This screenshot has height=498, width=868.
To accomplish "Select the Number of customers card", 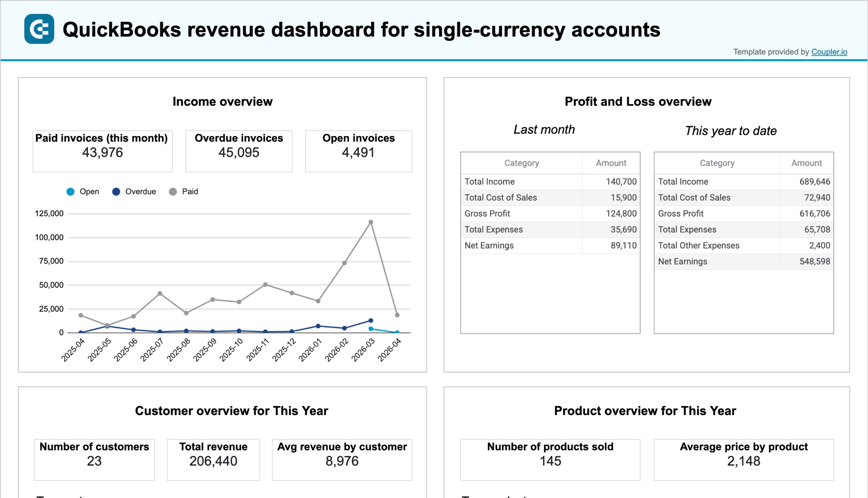I will click(94, 459).
